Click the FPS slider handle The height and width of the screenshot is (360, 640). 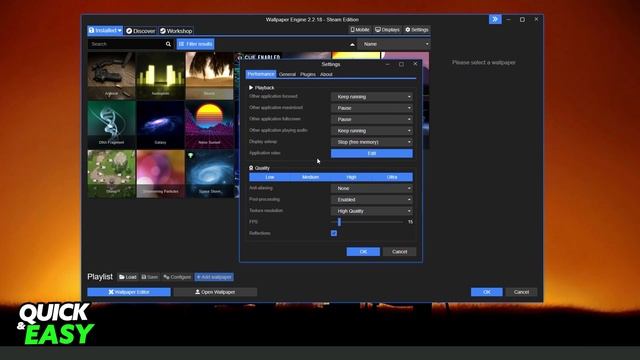[x=339, y=222]
